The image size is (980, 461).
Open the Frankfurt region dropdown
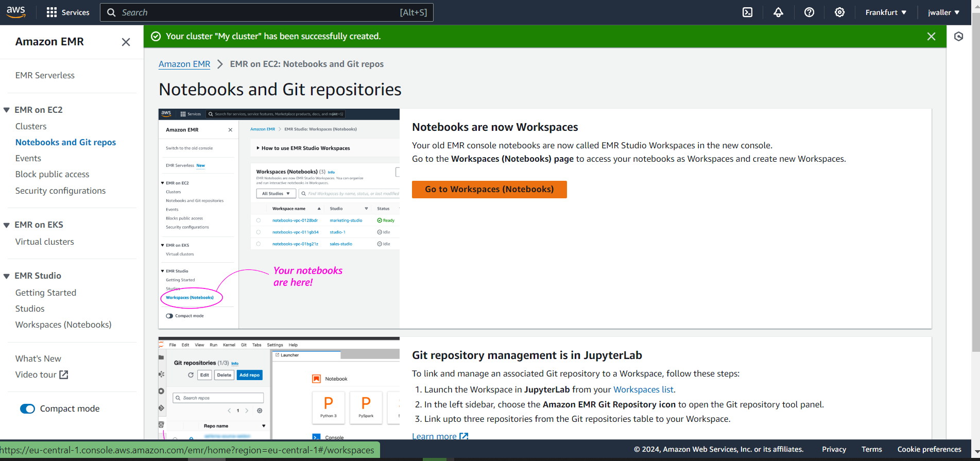pos(886,12)
